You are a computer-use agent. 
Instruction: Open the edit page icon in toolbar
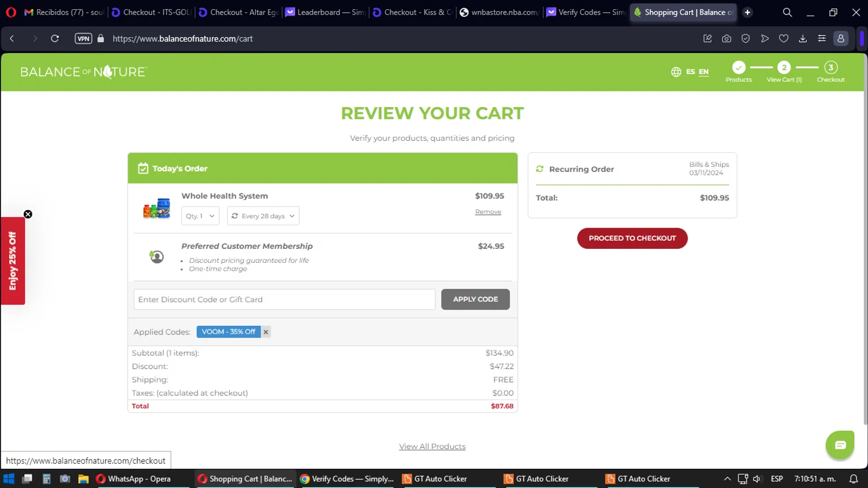(x=707, y=39)
